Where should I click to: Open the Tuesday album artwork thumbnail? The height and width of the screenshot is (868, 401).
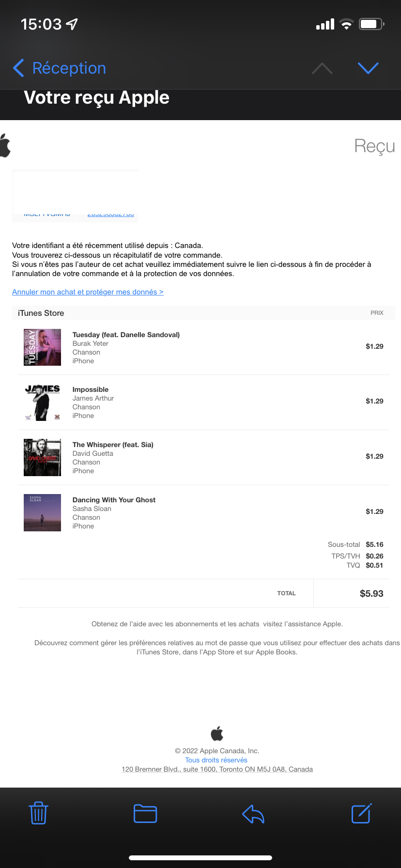(43, 347)
